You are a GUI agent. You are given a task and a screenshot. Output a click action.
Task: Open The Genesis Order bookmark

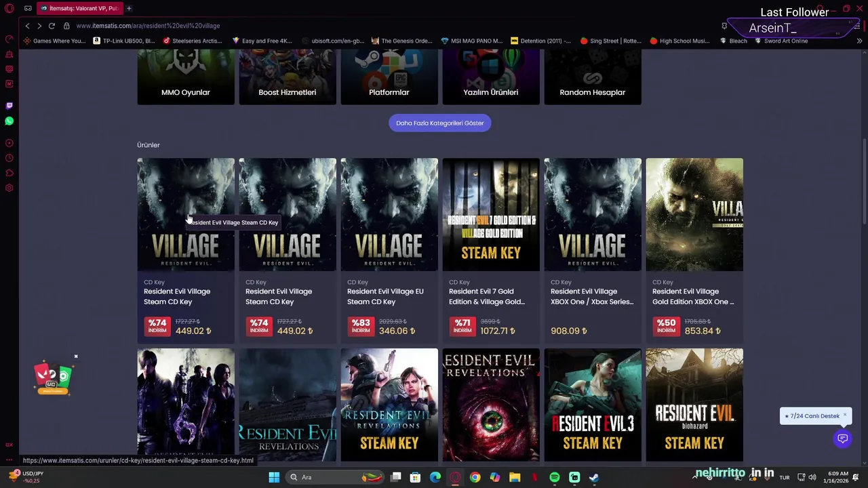click(402, 41)
